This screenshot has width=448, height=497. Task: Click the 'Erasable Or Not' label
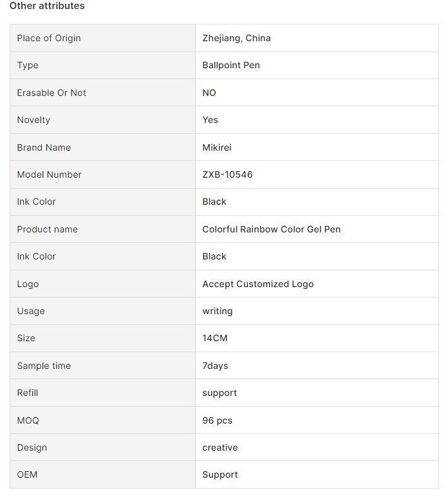(x=51, y=93)
